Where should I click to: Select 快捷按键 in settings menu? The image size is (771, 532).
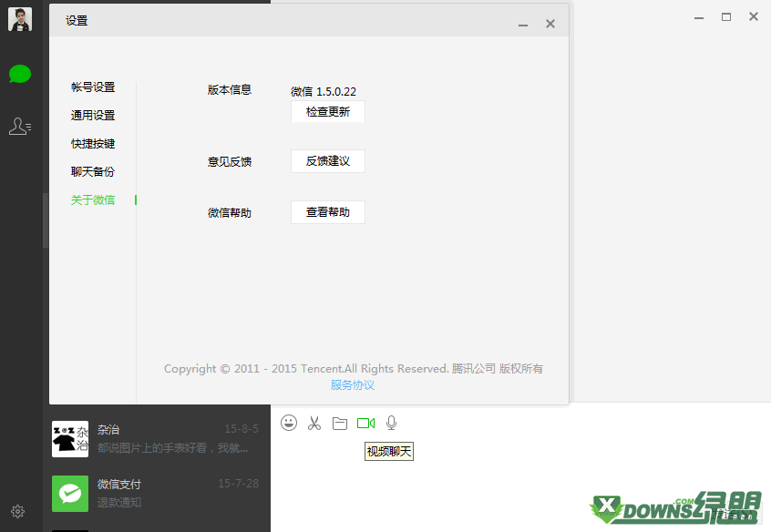coord(93,144)
